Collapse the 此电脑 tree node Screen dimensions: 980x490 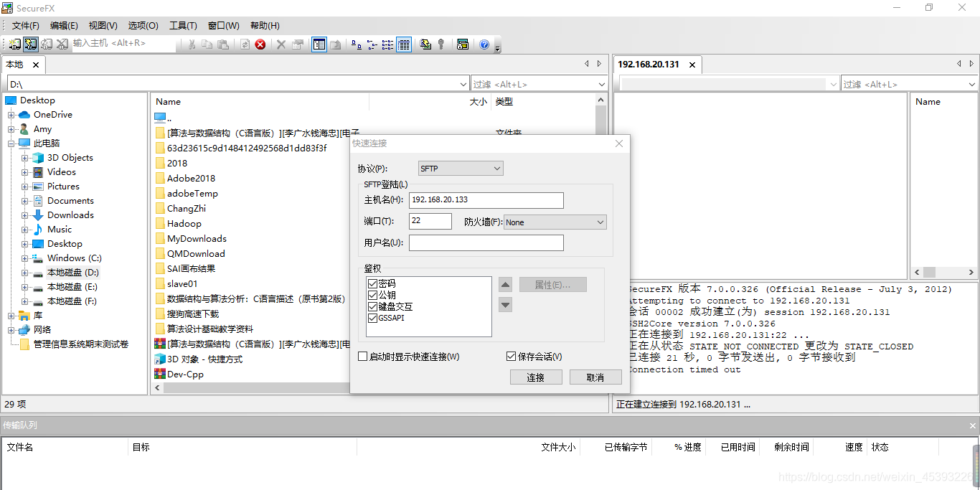click(x=11, y=143)
